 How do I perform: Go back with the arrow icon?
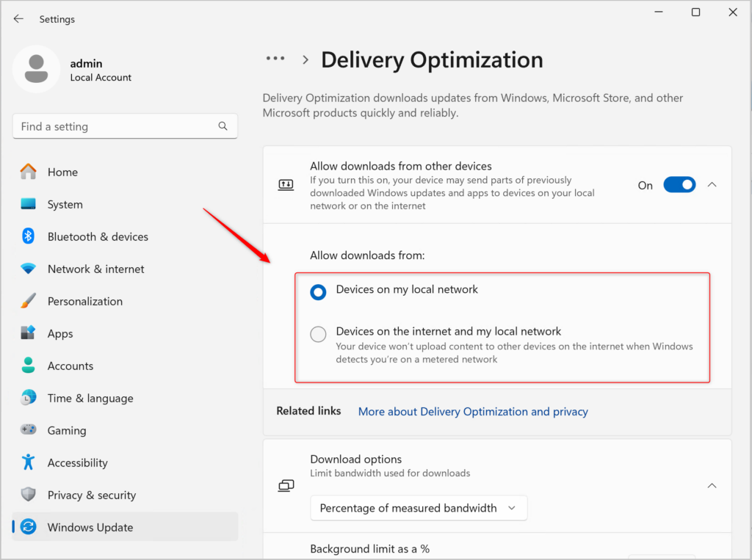point(18,18)
